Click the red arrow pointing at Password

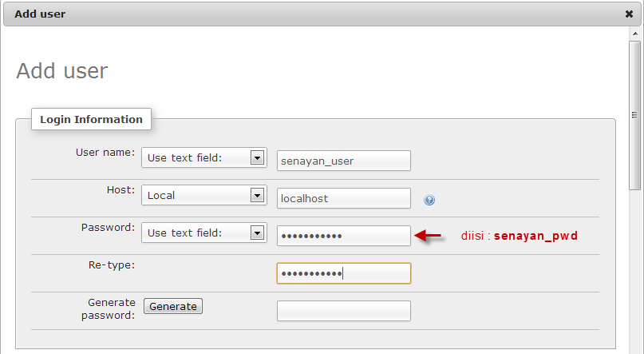click(429, 236)
